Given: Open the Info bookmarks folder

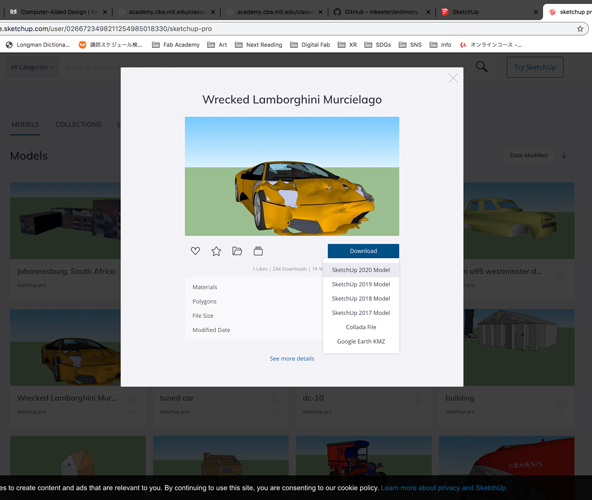Looking at the screenshot, I should pos(440,45).
